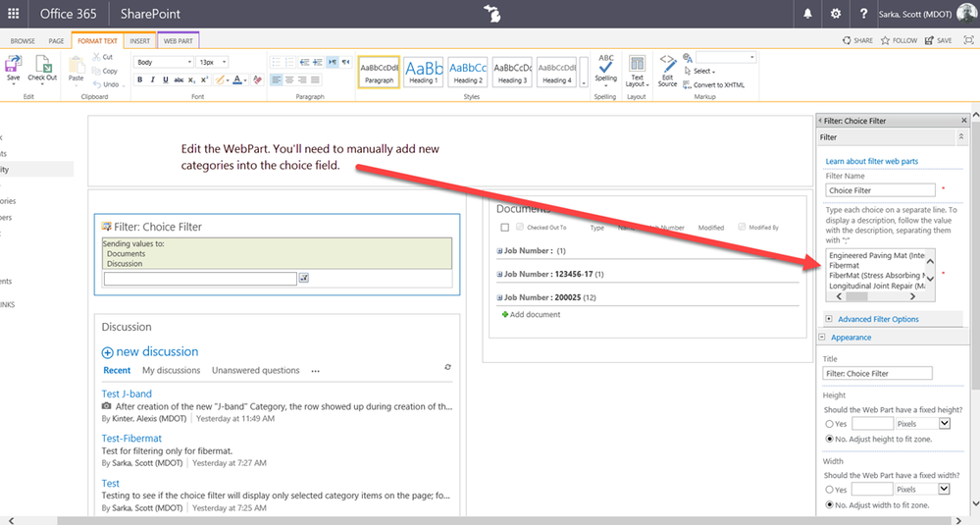Edit the Filter Name text field
This screenshot has height=525, width=980.
point(880,190)
